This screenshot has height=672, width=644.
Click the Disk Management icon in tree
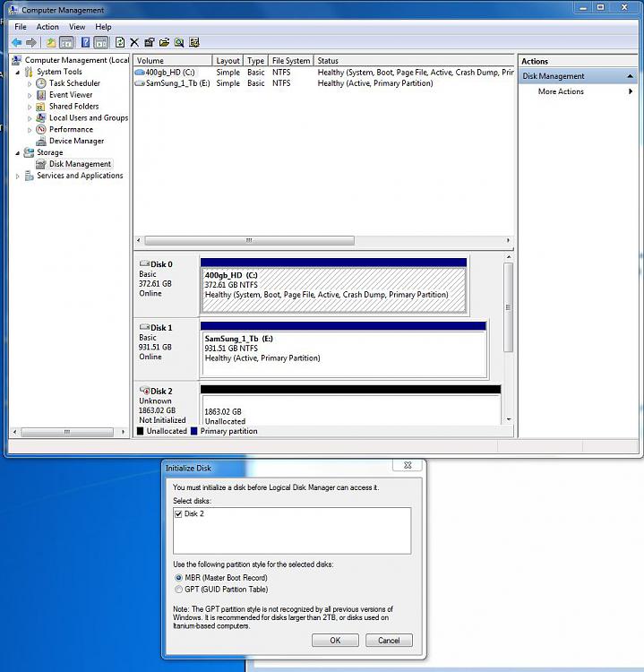click(x=41, y=164)
